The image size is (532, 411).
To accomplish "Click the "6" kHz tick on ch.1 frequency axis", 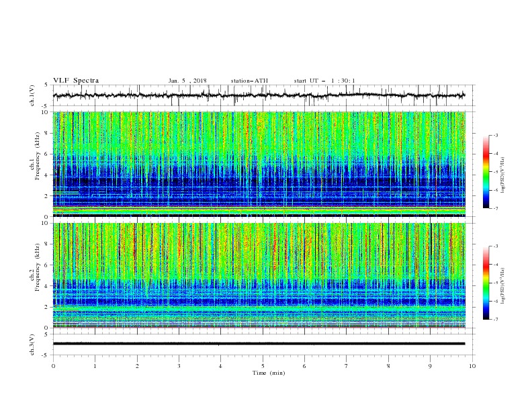I will point(46,154).
